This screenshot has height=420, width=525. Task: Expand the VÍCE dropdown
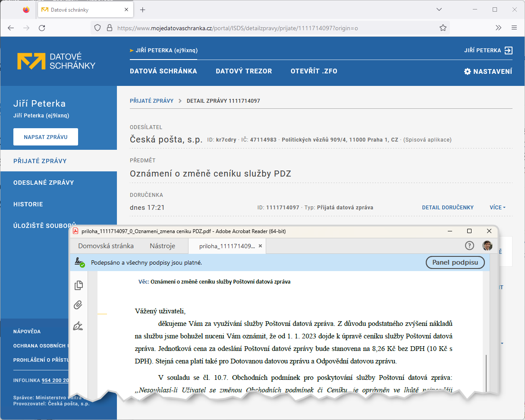point(497,208)
